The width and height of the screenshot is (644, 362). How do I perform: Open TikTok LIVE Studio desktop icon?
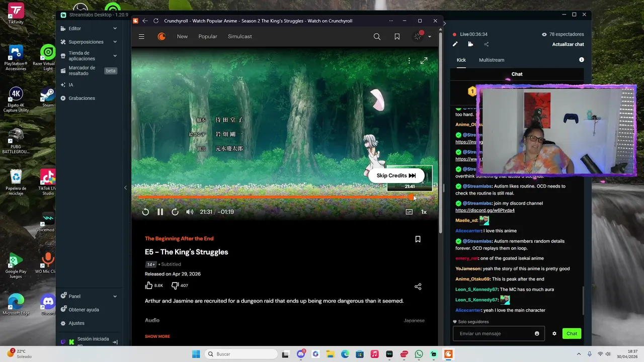[48, 183]
